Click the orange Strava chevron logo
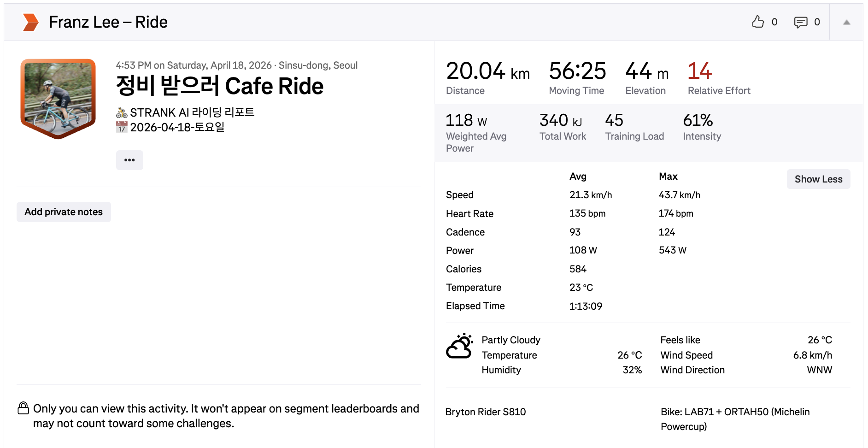The height and width of the screenshot is (448, 868). (x=31, y=22)
